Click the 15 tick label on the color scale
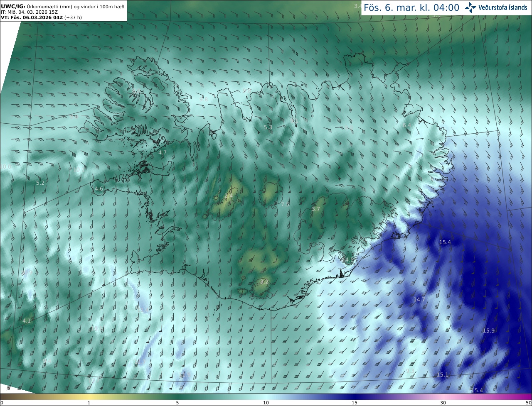This screenshot has height=406, width=532. point(355,403)
